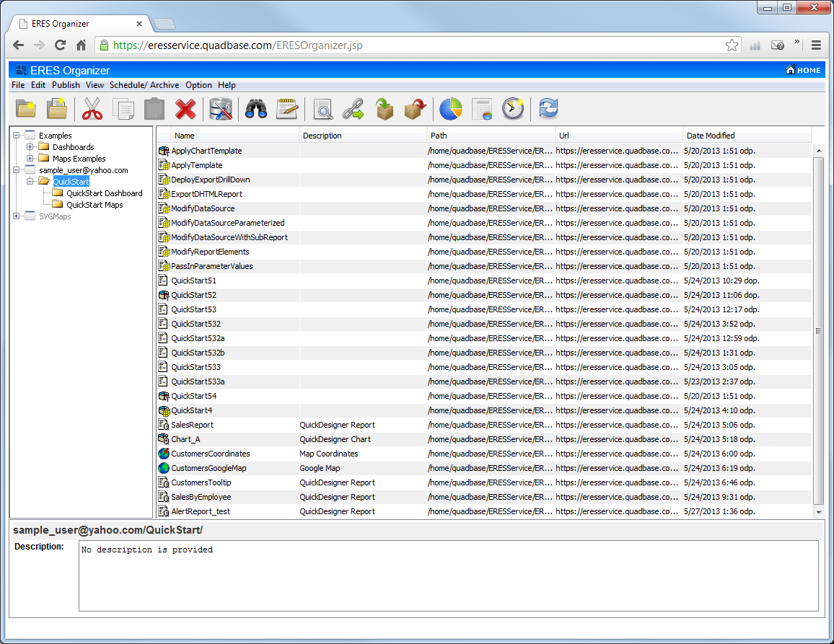This screenshot has height=644, width=834.
Task: Click the box with red arrow icon
Action: point(416,109)
